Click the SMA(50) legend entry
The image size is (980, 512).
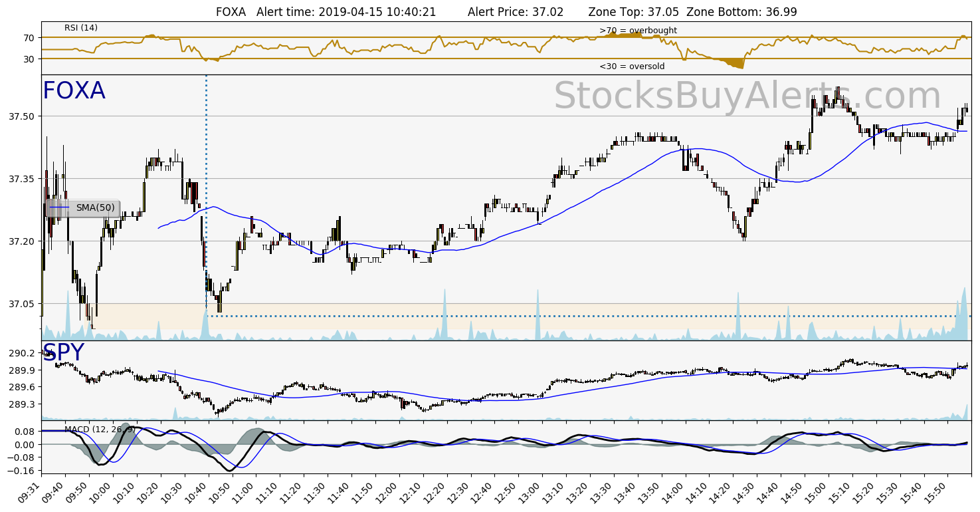coord(83,208)
